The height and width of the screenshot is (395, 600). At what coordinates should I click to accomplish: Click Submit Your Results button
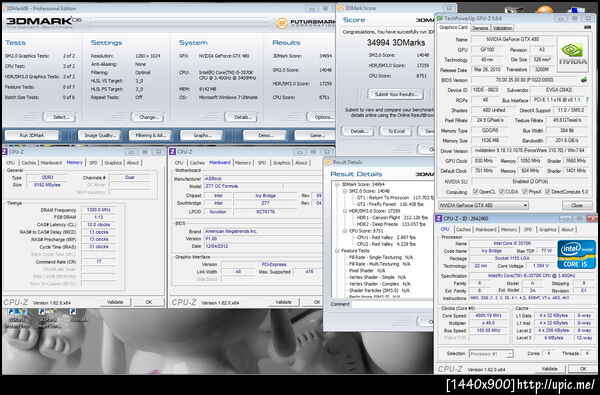(395, 94)
